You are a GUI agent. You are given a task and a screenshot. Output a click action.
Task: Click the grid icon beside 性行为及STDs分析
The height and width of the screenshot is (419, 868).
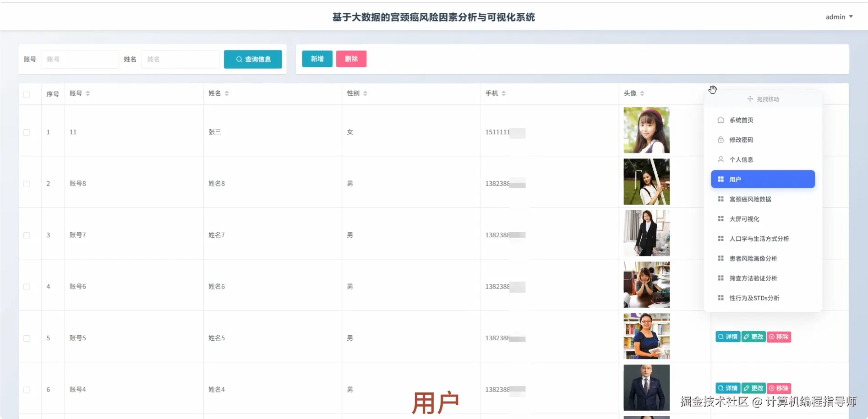[x=721, y=298]
